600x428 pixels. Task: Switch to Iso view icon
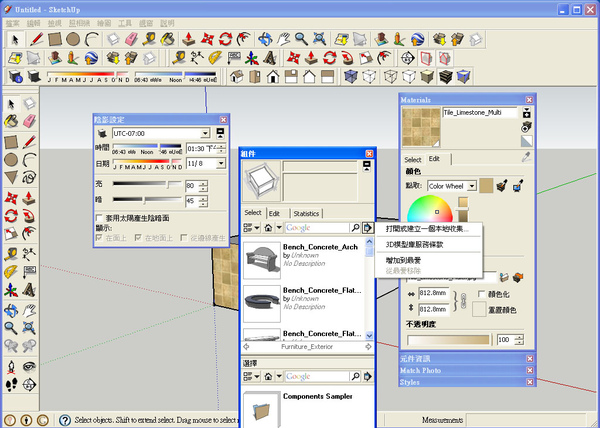pyautogui.click(x=237, y=76)
